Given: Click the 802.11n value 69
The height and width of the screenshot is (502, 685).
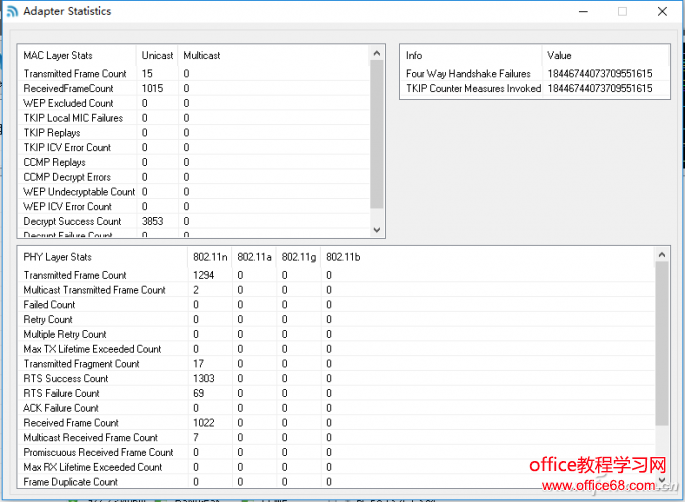Looking at the screenshot, I should (198, 394).
